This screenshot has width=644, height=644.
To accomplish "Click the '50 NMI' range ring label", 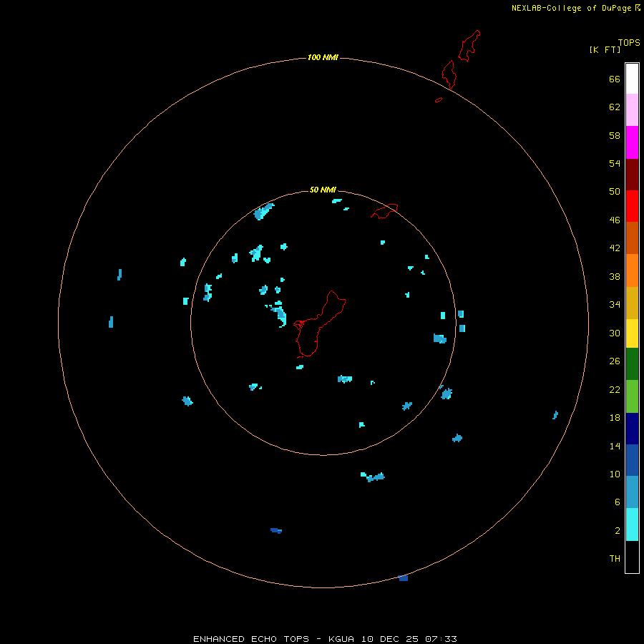I will (x=323, y=190).
